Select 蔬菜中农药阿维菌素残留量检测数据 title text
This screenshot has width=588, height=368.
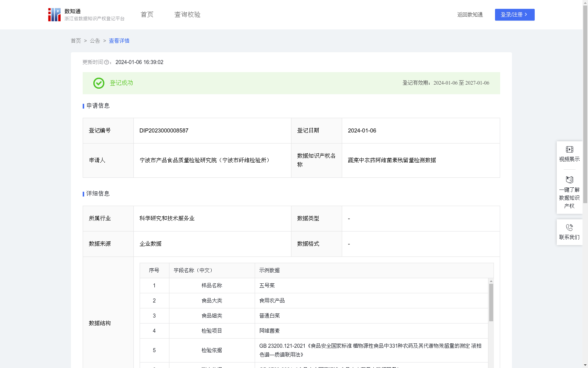[392, 160]
